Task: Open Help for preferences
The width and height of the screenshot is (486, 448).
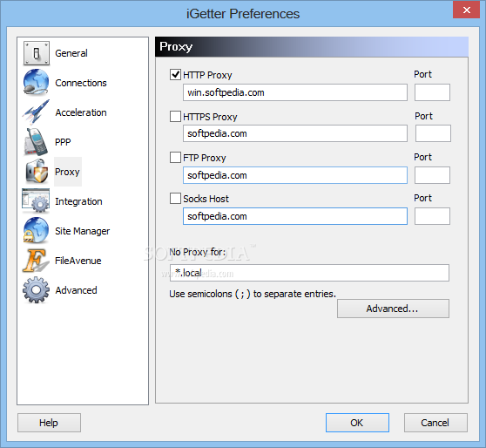Action: (x=49, y=423)
